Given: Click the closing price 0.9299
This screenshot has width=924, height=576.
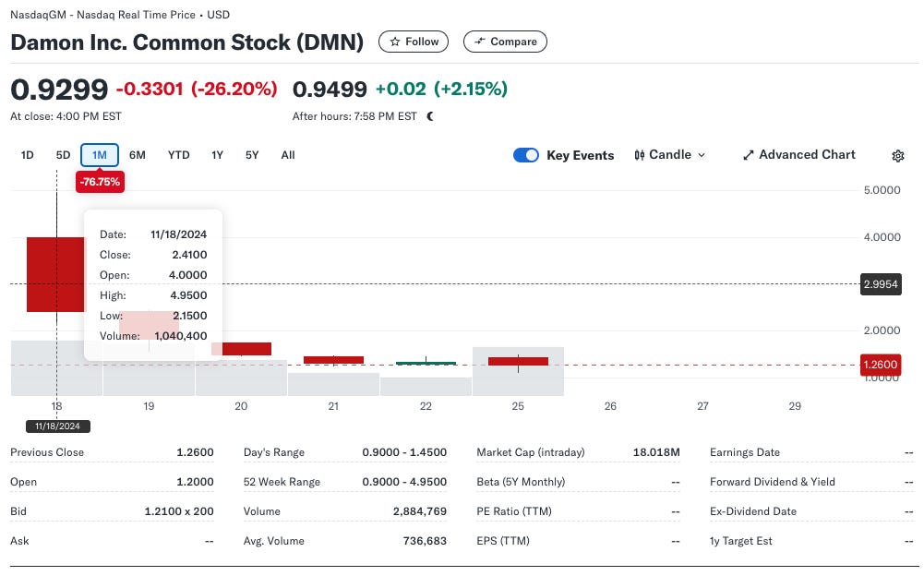Looking at the screenshot, I should click(59, 90).
